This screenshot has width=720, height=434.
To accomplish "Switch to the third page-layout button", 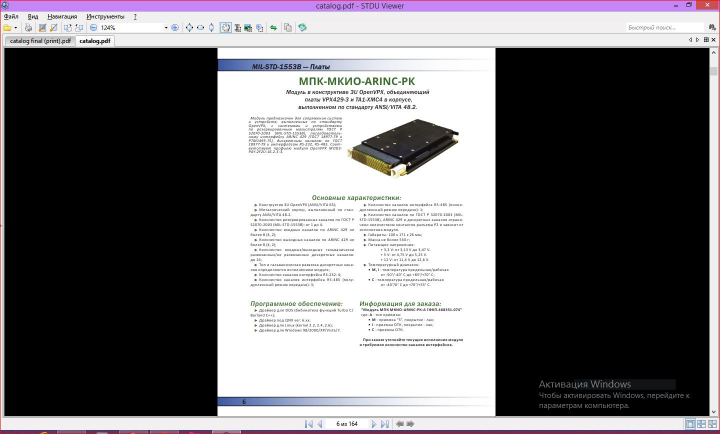I will (712, 424).
